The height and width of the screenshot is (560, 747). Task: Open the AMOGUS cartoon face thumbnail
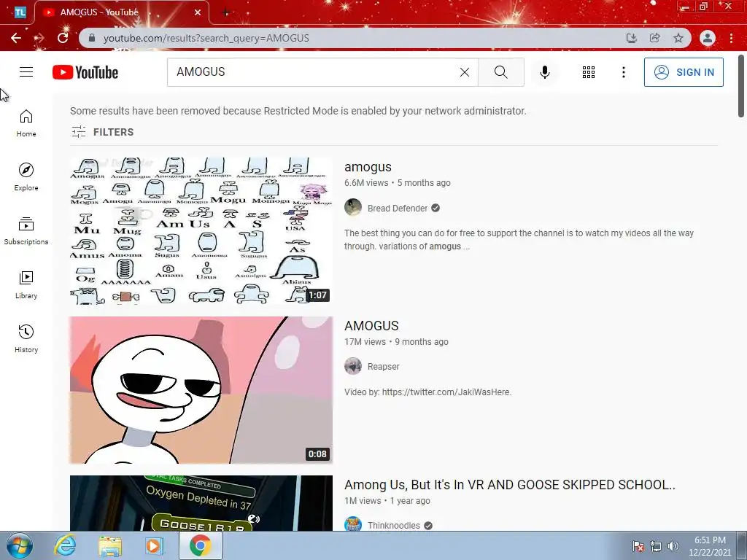tap(201, 390)
